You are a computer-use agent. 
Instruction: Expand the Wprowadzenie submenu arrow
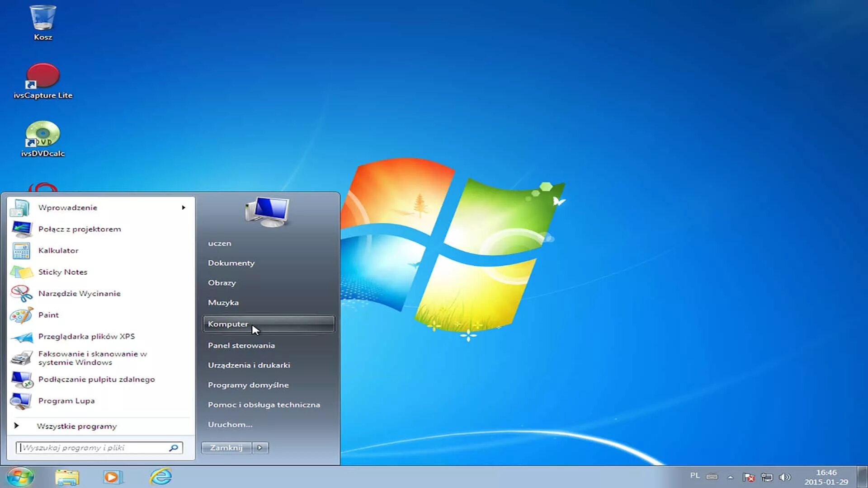183,207
